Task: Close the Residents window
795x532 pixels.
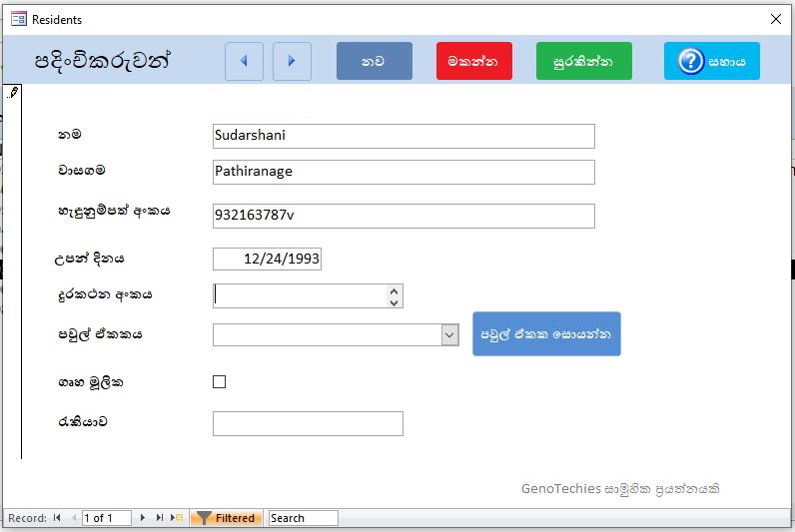Action: pos(776,19)
